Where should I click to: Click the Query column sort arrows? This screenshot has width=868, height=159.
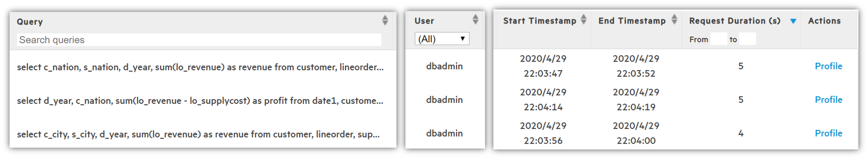coord(385,20)
